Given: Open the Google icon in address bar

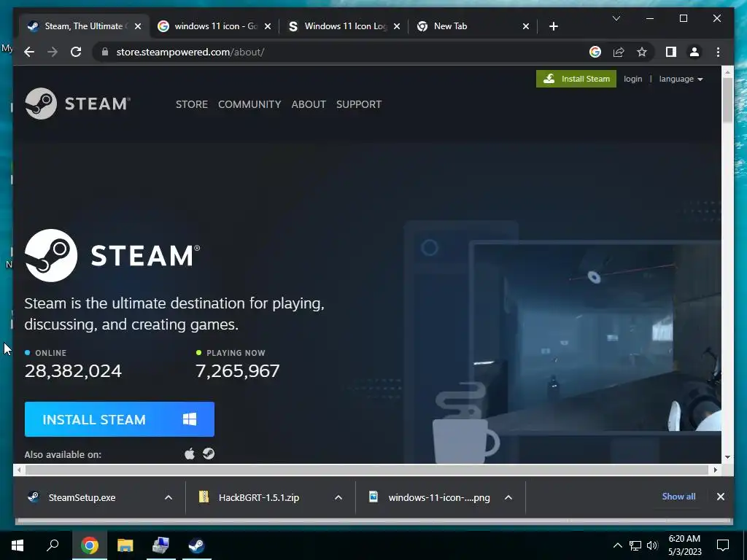Looking at the screenshot, I should coord(595,52).
